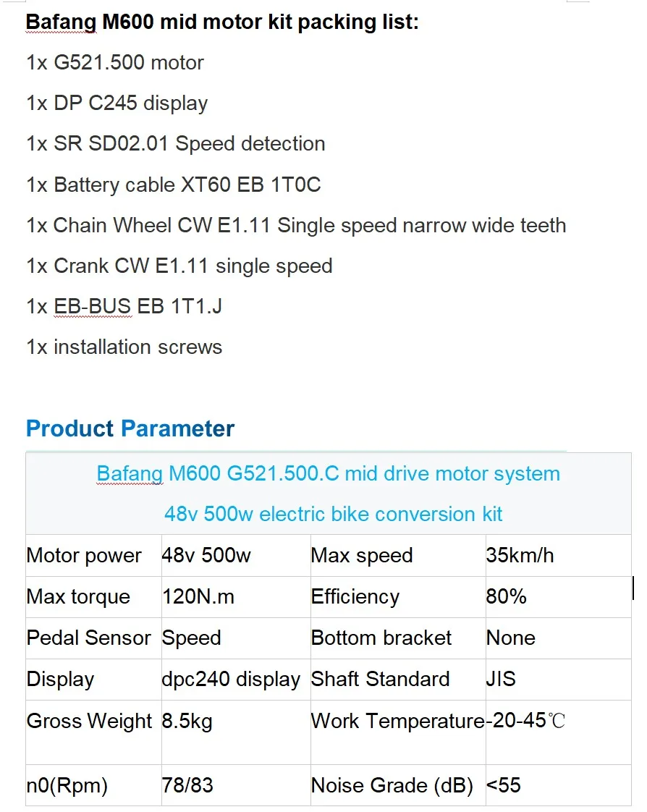Image resolution: width=647 pixels, height=812 pixels.
Task: Click the '1x installation screws' line
Action: click(x=124, y=347)
